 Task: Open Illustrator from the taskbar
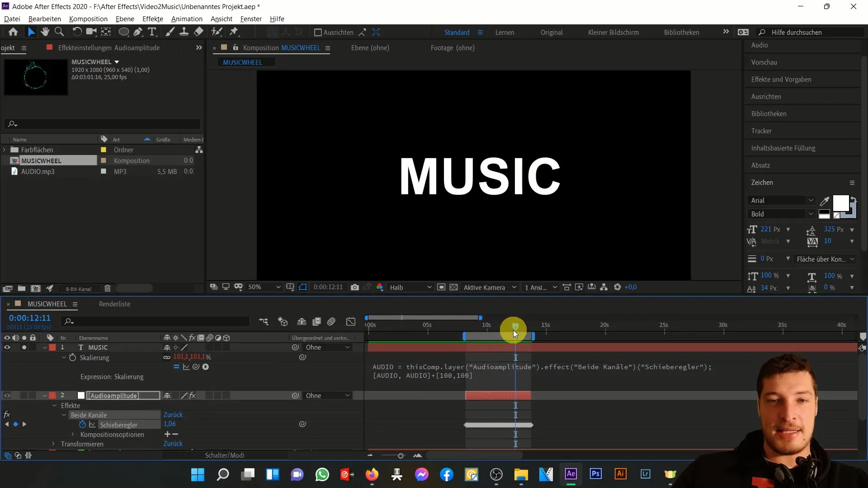[620, 474]
